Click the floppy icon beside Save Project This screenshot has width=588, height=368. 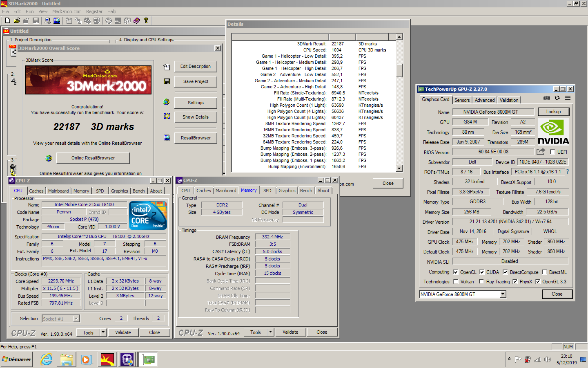167,82
